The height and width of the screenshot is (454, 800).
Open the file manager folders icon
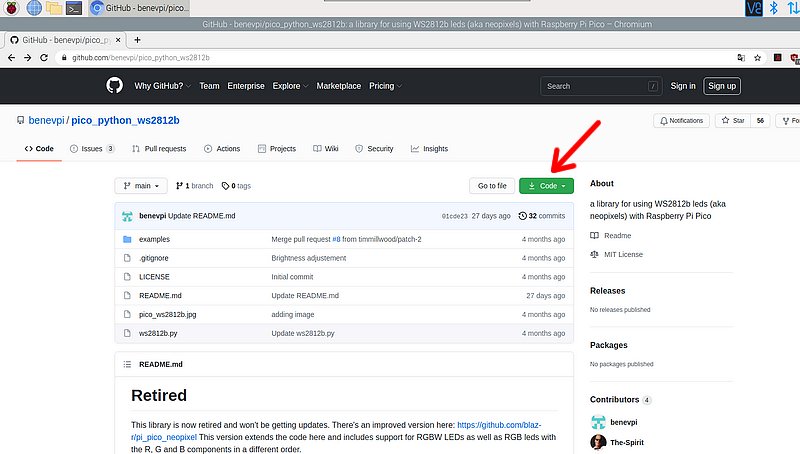[54, 8]
